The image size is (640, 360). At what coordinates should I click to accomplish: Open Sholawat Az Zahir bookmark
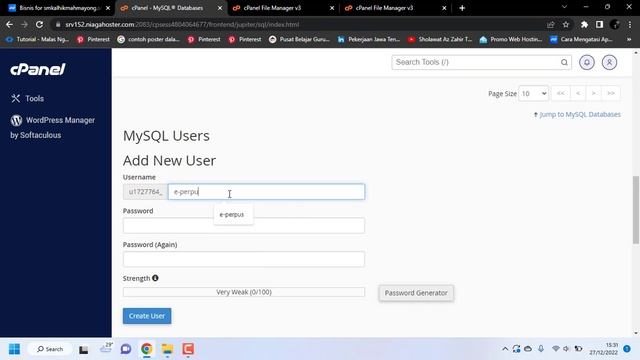[x=440, y=39]
